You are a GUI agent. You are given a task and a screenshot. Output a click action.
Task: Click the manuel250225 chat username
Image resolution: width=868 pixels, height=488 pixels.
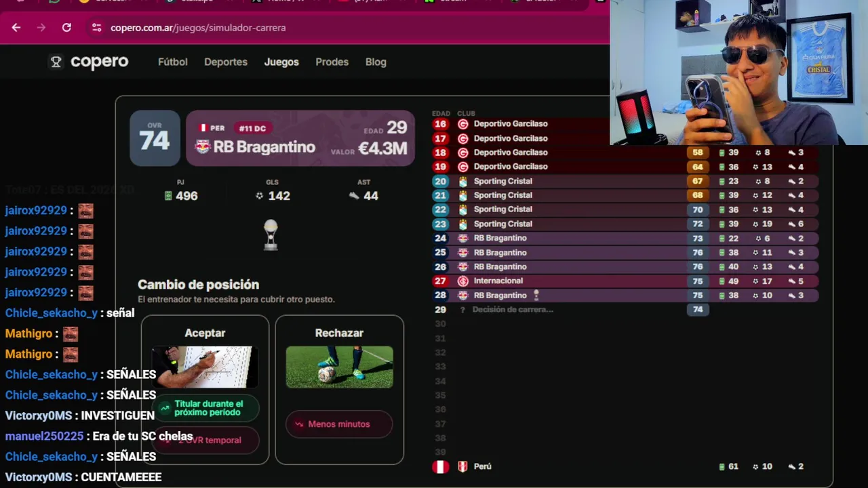pos(45,436)
